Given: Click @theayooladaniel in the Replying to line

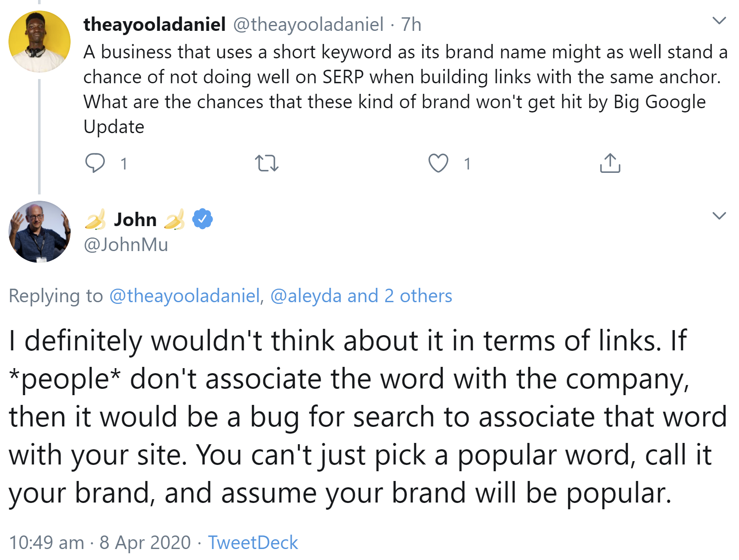Looking at the screenshot, I should (184, 296).
